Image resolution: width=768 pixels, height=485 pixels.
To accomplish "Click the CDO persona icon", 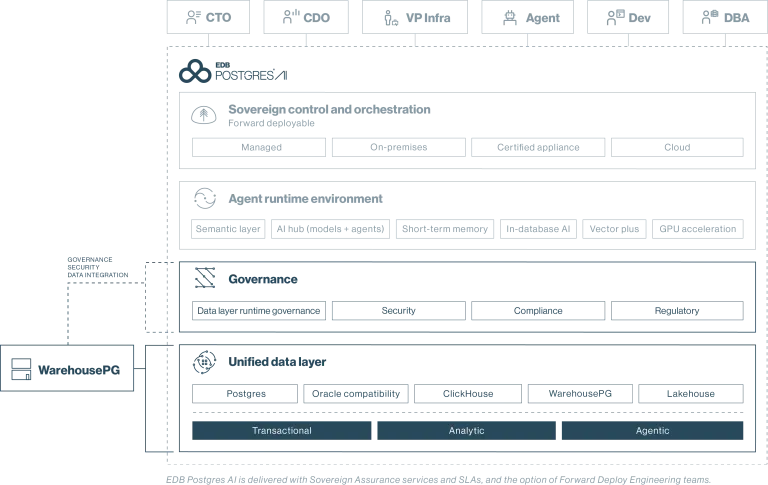I will tap(291, 17).
